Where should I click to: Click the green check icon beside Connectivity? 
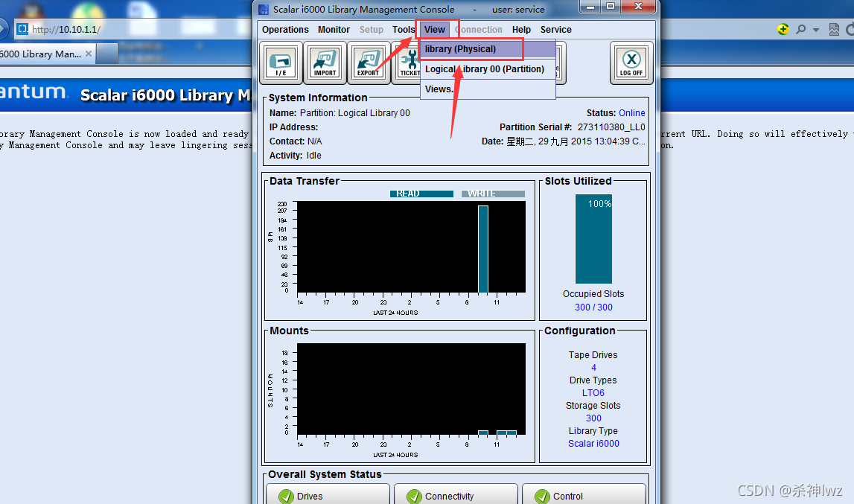(414, 497)
